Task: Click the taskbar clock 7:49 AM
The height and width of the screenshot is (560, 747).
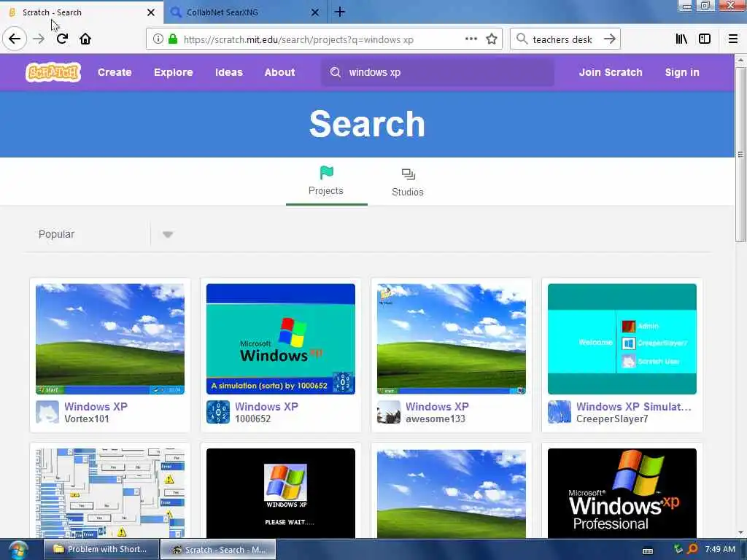Action: [720, 550]
